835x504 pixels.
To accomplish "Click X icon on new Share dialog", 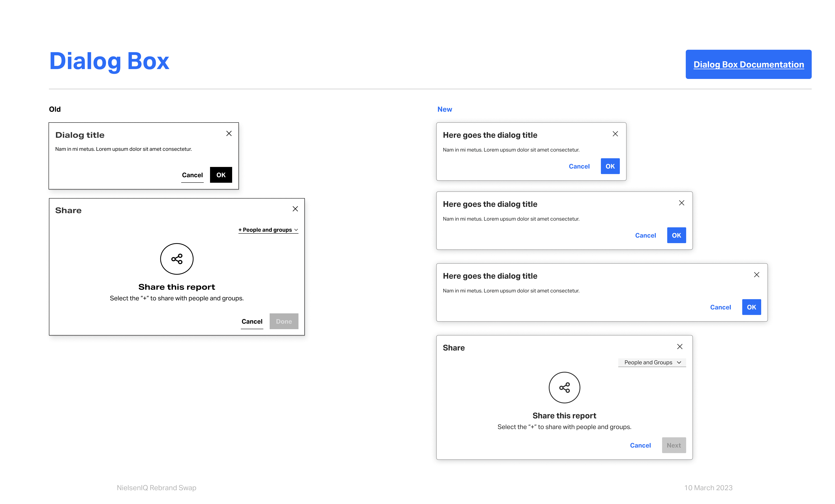I will [679, 347].
